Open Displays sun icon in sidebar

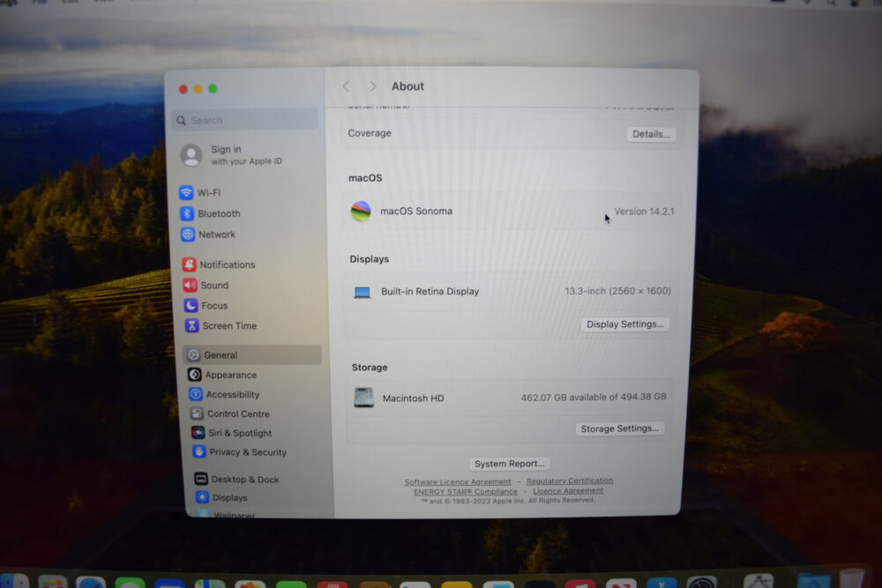click(x=203, y=497)
